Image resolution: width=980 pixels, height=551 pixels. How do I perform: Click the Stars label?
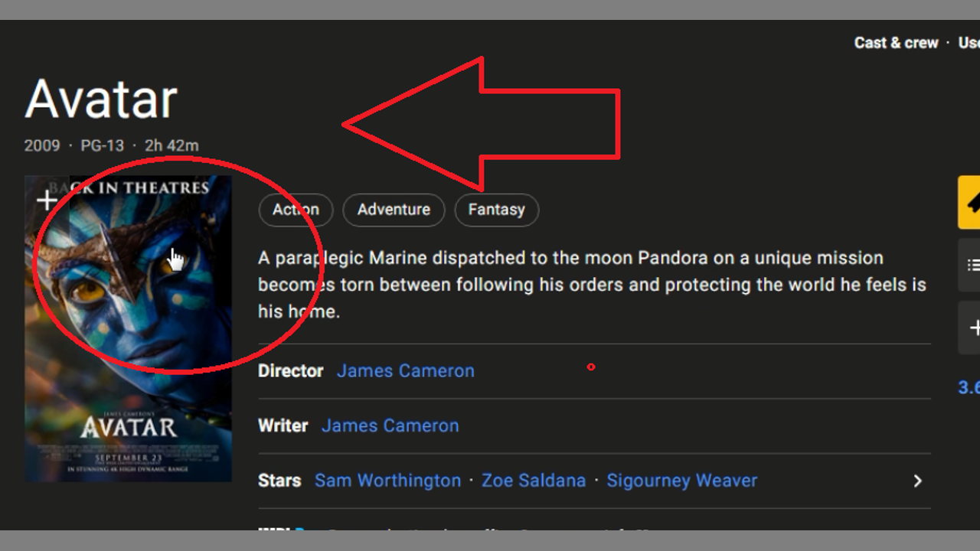tap(279, 481)
